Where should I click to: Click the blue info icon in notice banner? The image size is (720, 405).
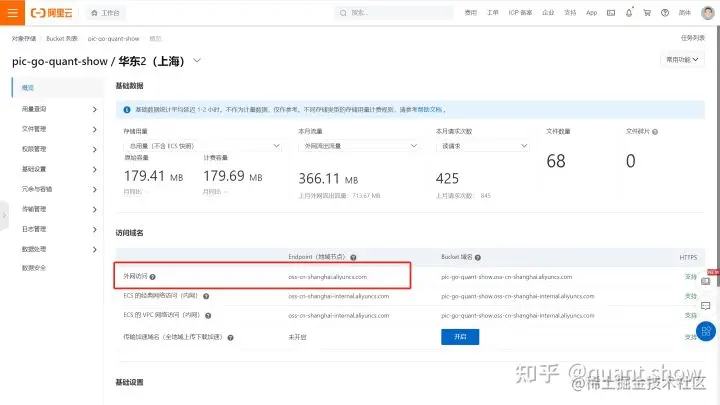coord(127,110)
